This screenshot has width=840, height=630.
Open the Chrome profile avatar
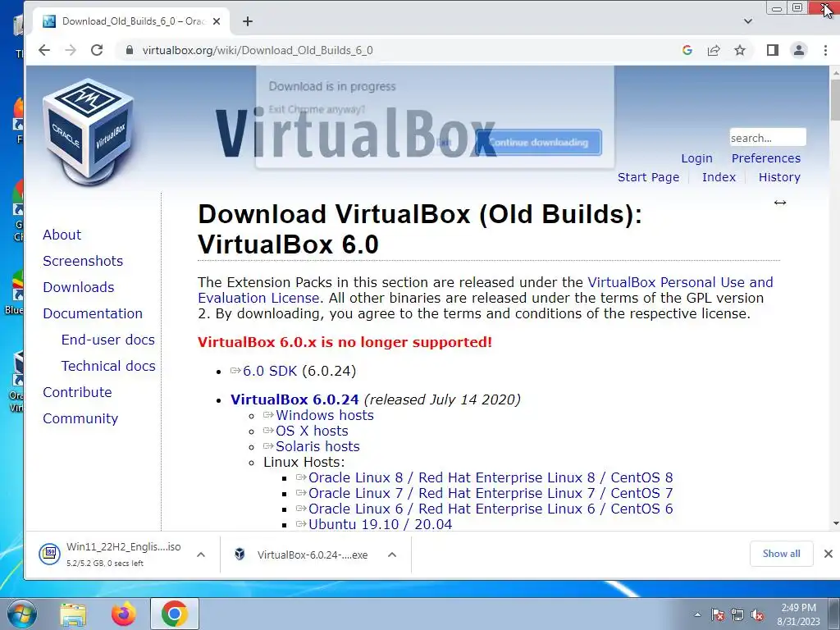pos(799,50)
